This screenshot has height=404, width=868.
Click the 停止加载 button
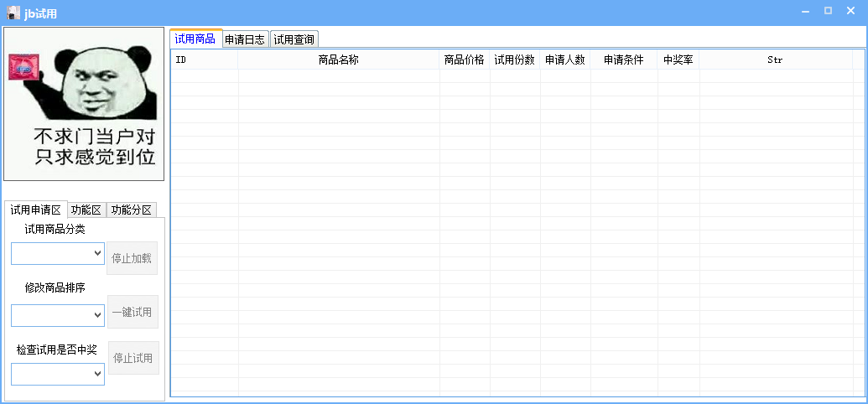132,258
